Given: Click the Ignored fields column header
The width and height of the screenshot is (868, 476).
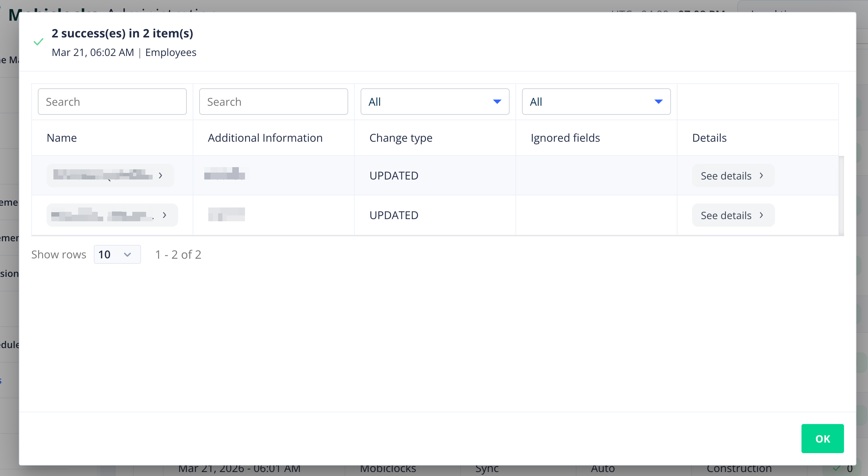Looking at the screenshot, I should click(x=565, y=138).
